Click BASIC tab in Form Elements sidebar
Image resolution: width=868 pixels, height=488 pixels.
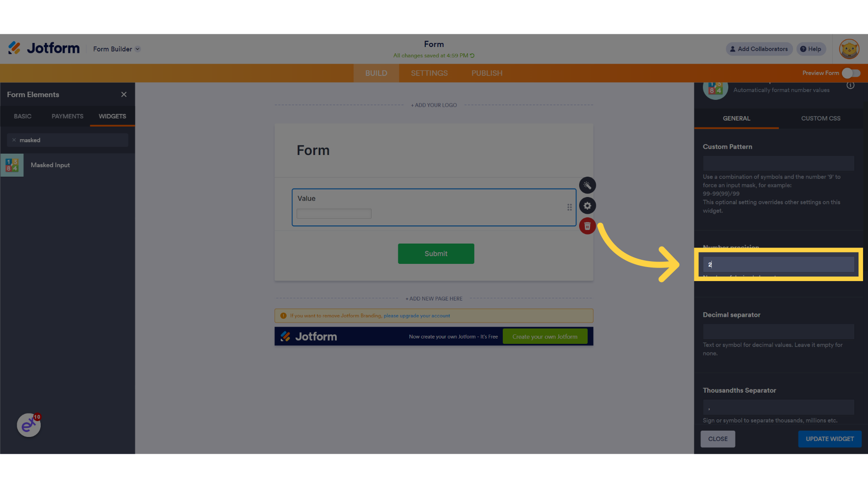pyautogui.click(x=22, y=116)
